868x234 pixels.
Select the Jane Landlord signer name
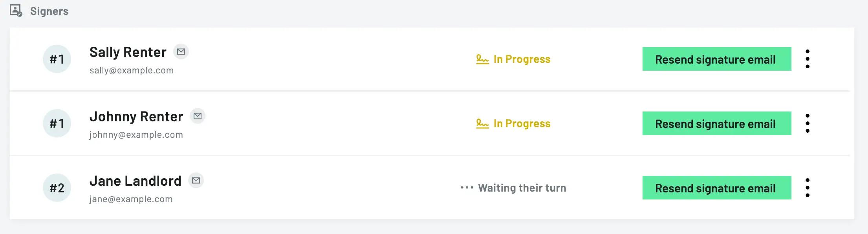[136, 181]
